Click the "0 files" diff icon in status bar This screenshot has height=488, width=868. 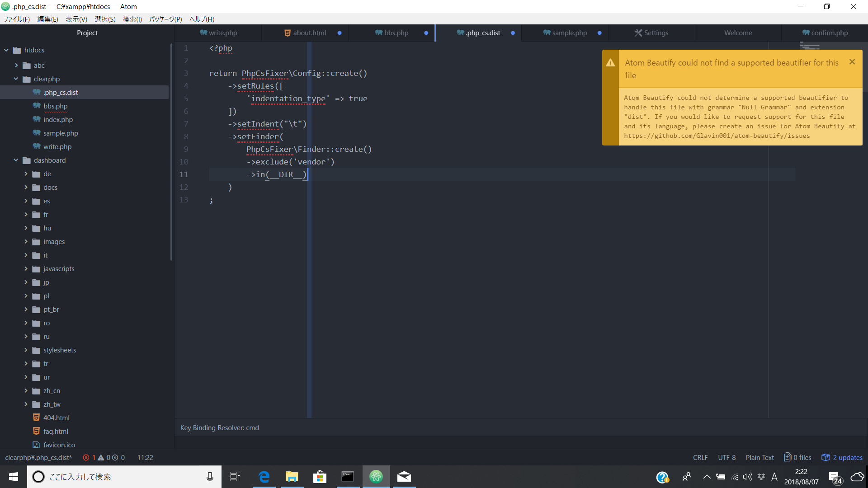pos(788,457)
